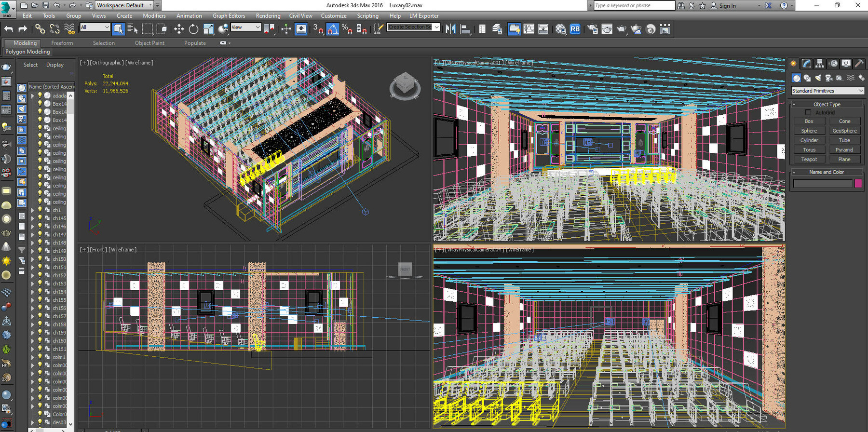This screenshot has height=432, width=868.
Task: Click the Teapot primitive button
Action: (x=809, y=159)
